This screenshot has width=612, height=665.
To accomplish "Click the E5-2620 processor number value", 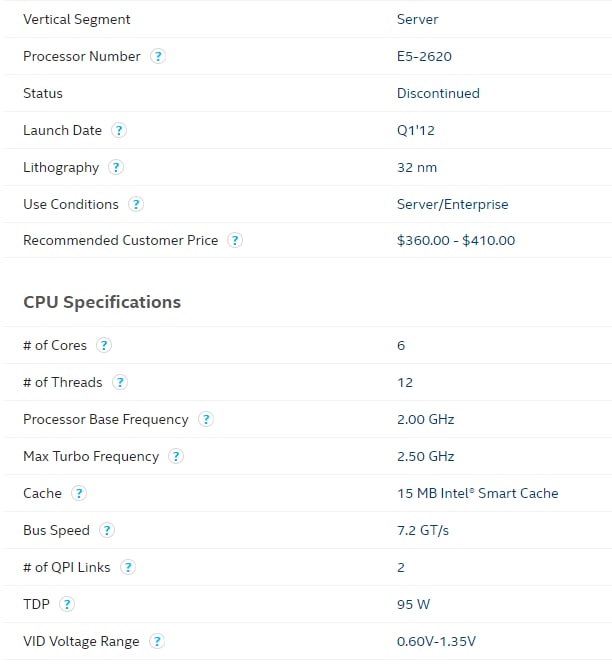I will click(424, 56).
